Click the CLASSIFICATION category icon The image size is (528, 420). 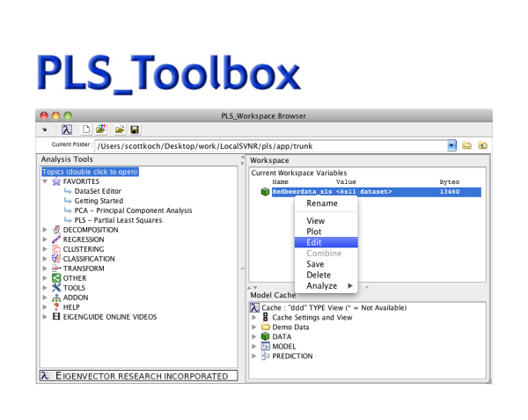56,259
